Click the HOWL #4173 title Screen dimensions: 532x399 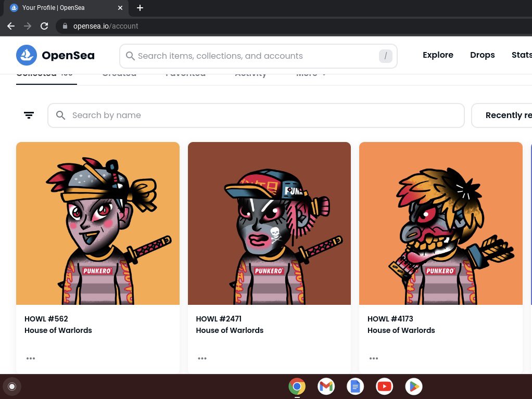(390, 319)
